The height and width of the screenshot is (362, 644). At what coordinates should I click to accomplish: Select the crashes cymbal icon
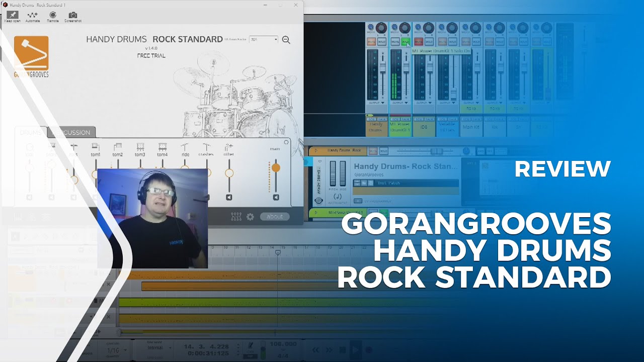coord(206,146)
